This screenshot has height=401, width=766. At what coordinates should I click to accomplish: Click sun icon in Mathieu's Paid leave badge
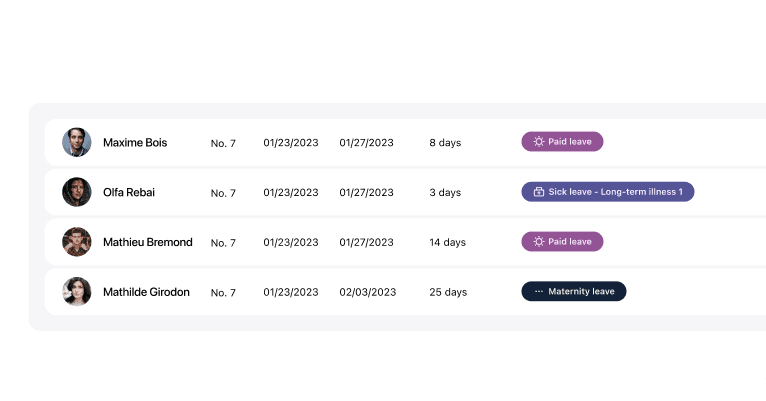pos(538,241)
